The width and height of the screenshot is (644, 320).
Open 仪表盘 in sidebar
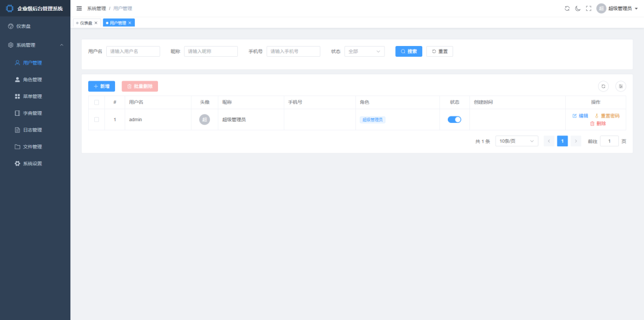35,26
